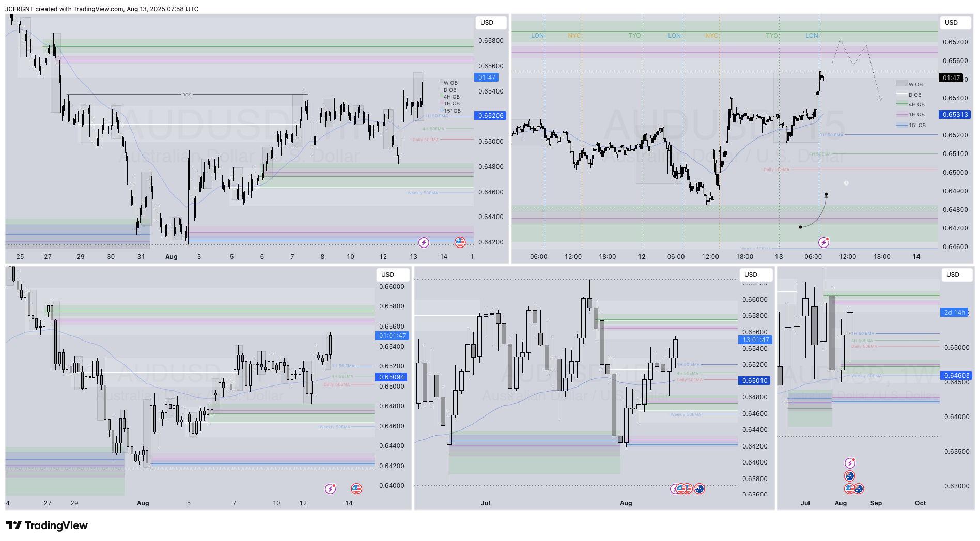
Task: Open USD currency selector on the 0.65206 chart
Action: coord(490,23)
